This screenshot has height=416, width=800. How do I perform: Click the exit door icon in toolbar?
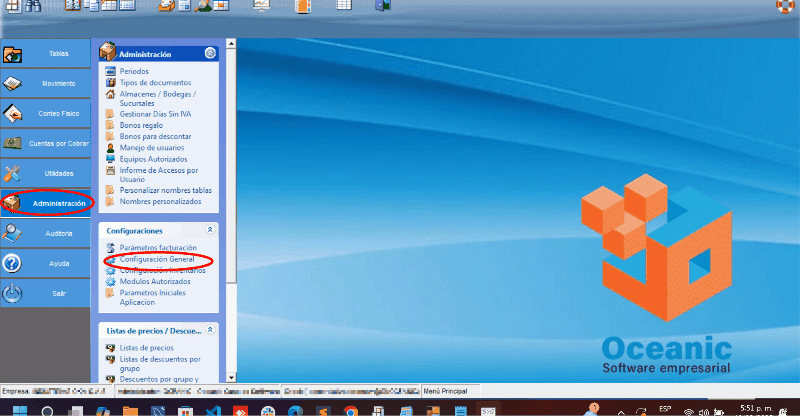(x=382, y=6)
